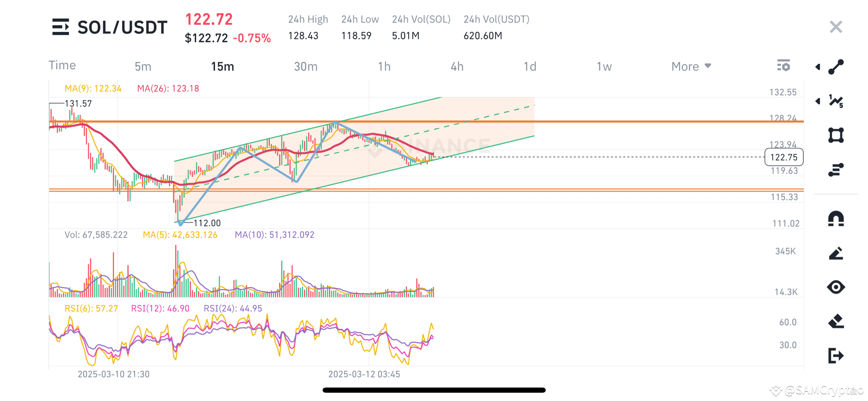The width and height of the screenshot is (868, 401).
Task: Exit drawing mode with the exit icon
Action: [836, 355]
